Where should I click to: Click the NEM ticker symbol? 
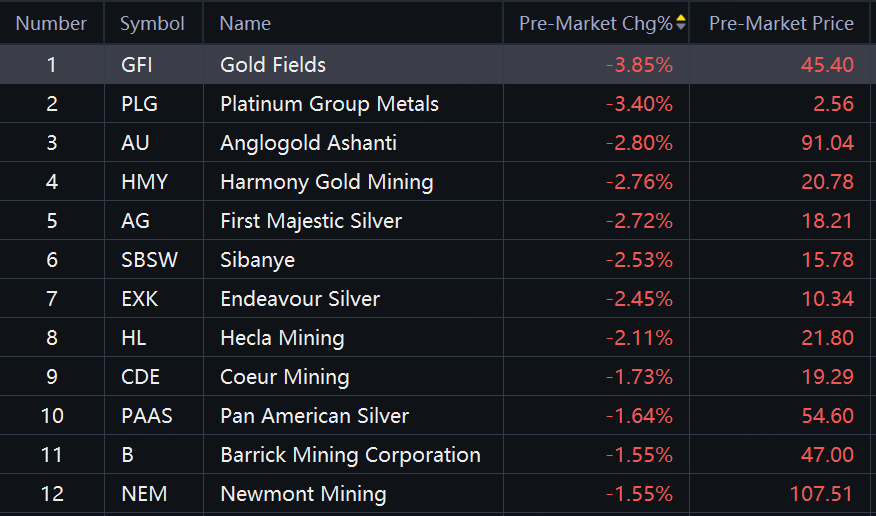(x=144, y=494)
